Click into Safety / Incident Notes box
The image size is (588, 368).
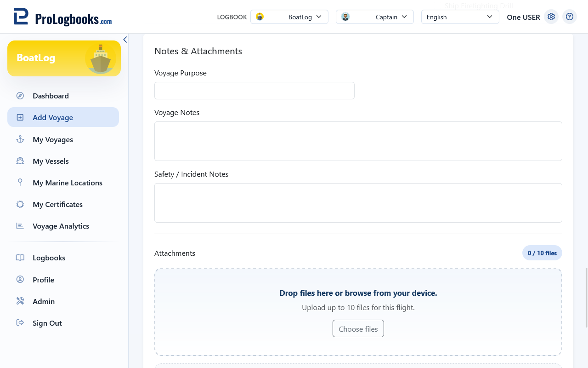[x=358, y=203]
